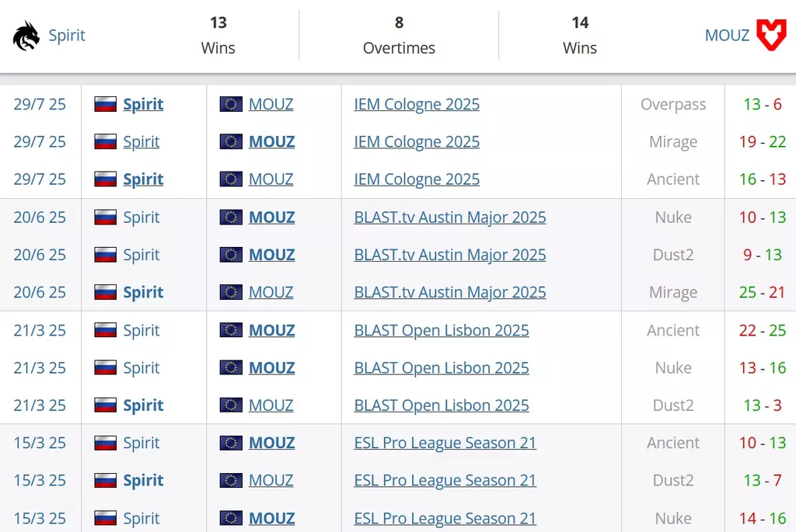This screenshot has width=796, height=532.
Task: Click the EU flag in the 15/3 Ancient row
Action: coord(231,443)
